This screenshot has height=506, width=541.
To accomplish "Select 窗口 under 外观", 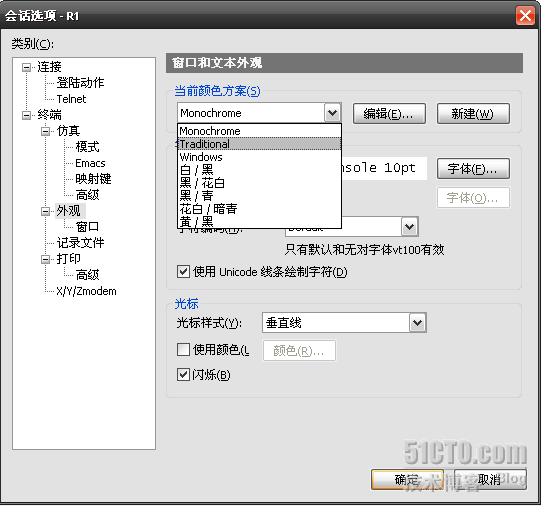I will [x=87, y=227].
